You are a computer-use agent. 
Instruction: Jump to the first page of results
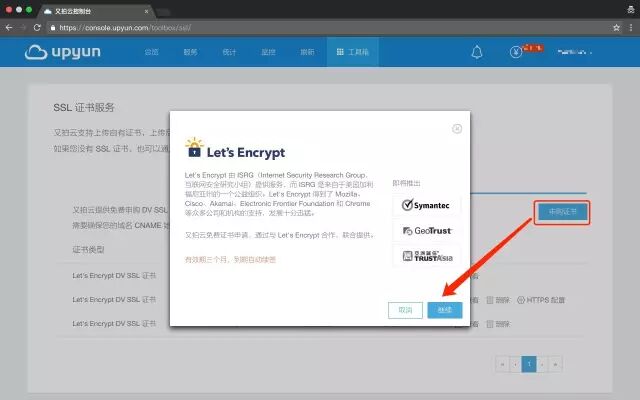click(502, 364)
